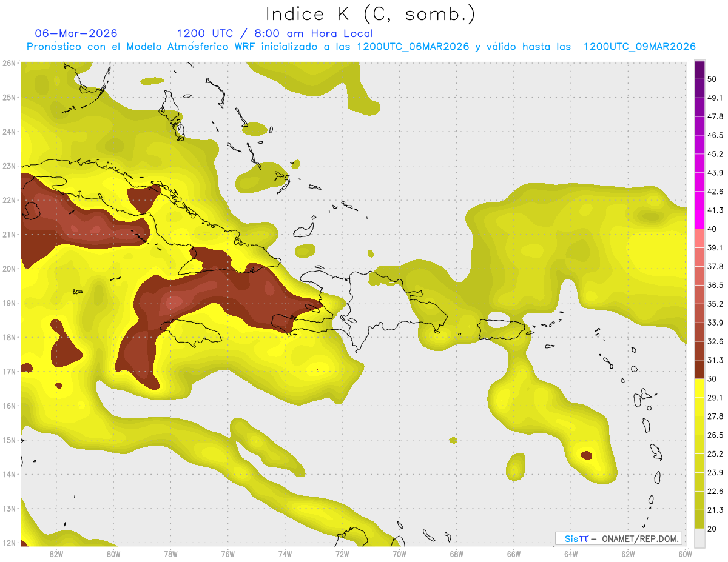Click the "62W" longitude label

tap(628, 554)
